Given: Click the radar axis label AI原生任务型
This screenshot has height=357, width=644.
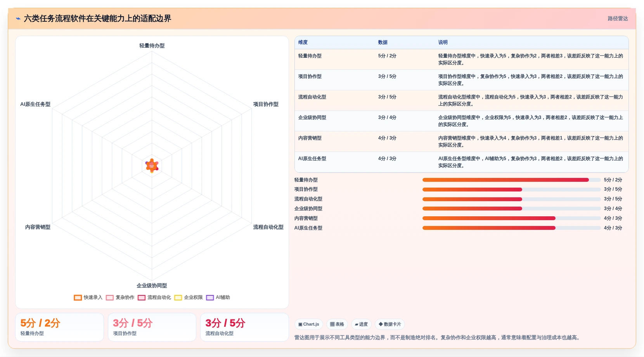Looking at the screenshot, I should click(35, 104).
